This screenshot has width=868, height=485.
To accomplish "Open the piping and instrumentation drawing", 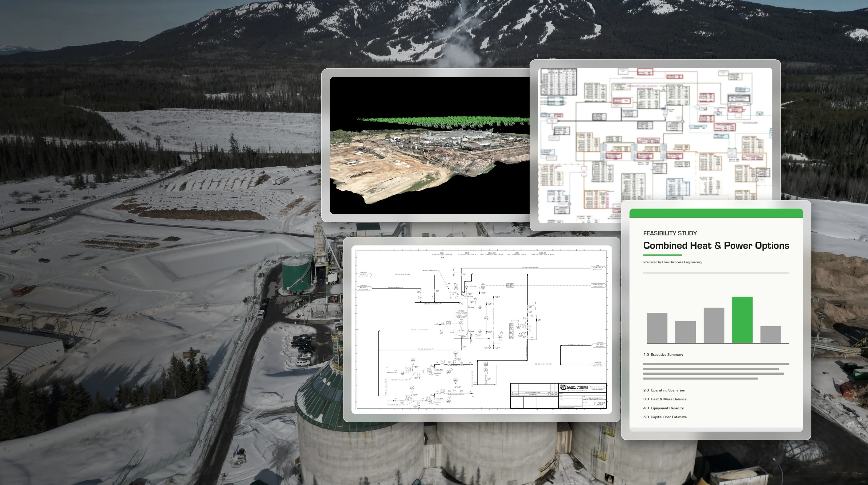I will coord(482,329).
